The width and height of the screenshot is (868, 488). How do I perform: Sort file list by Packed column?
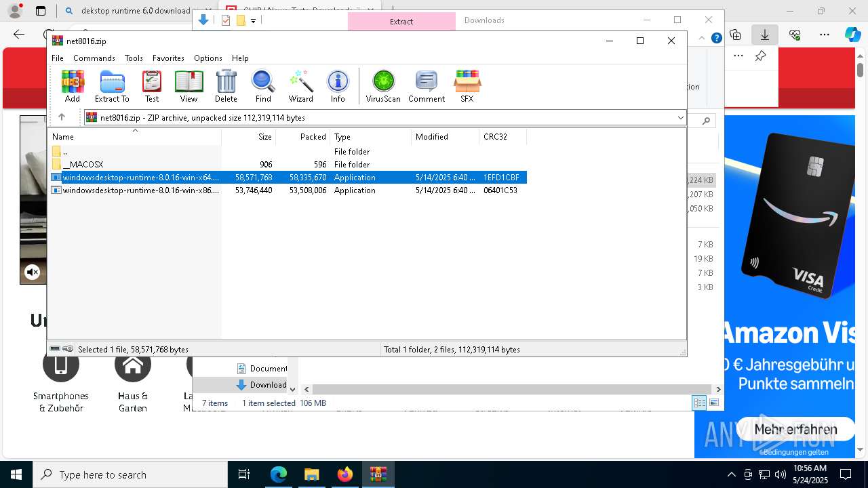[x=302, y=137]
